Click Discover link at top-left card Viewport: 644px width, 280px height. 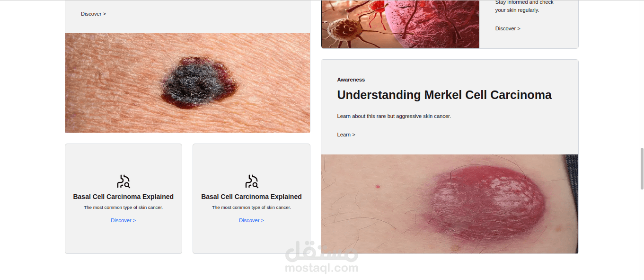click(x=93, y=14)
